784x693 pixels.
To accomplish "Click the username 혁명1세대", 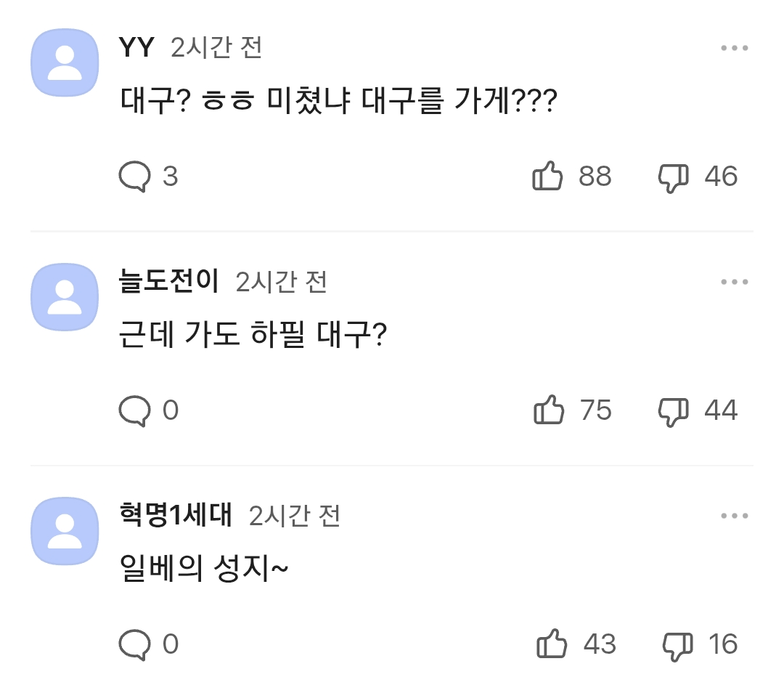I will [175, 516].
